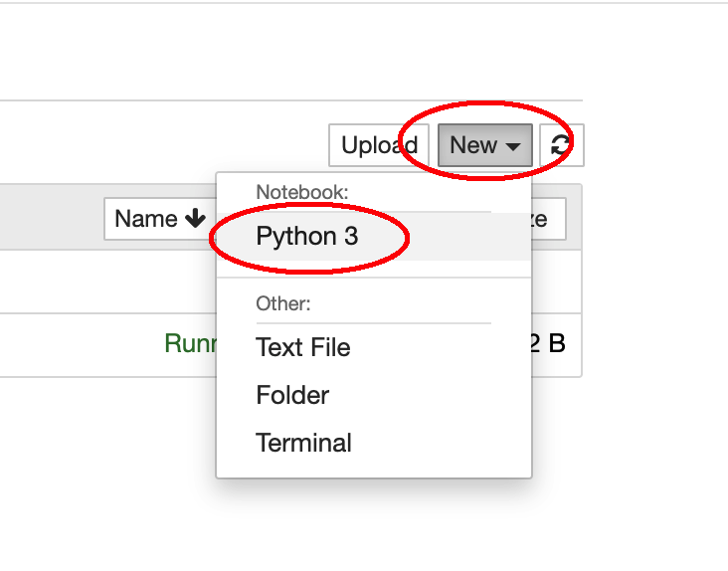Launch a new Terminal from the menu
The width and height of the screenshot is (728, 571).
[303, 443]
